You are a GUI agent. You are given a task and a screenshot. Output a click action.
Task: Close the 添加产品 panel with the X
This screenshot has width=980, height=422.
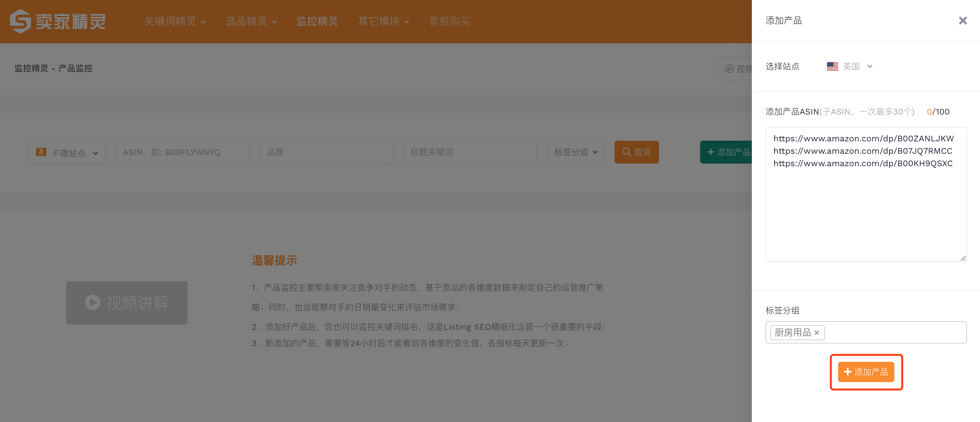pyautogui.click(x=962, y=21)
